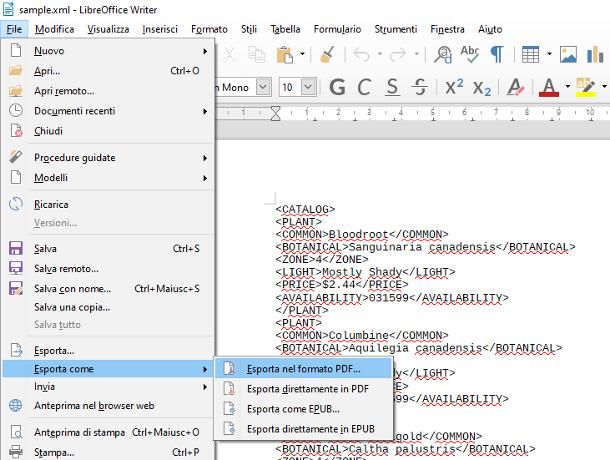The width and height of the screenshot is (610, 460).
Task: Open the font size 10 dropdown
Action: point(309,87)
